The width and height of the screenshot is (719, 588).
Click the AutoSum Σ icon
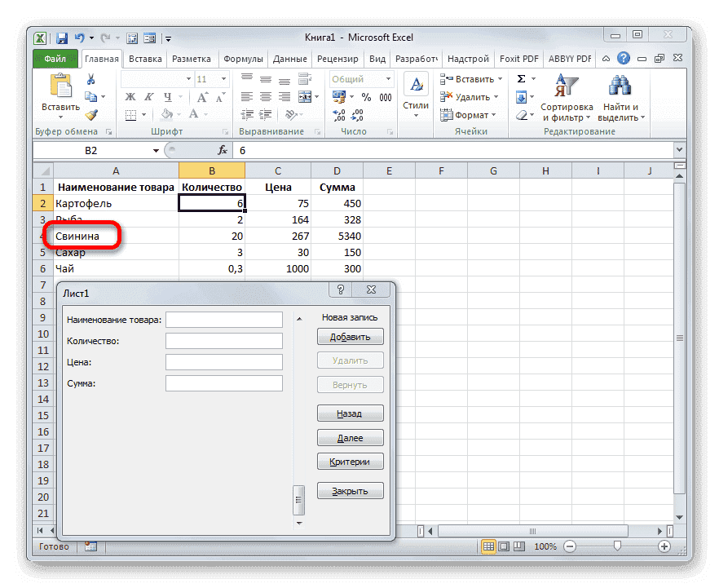[522, 78]
